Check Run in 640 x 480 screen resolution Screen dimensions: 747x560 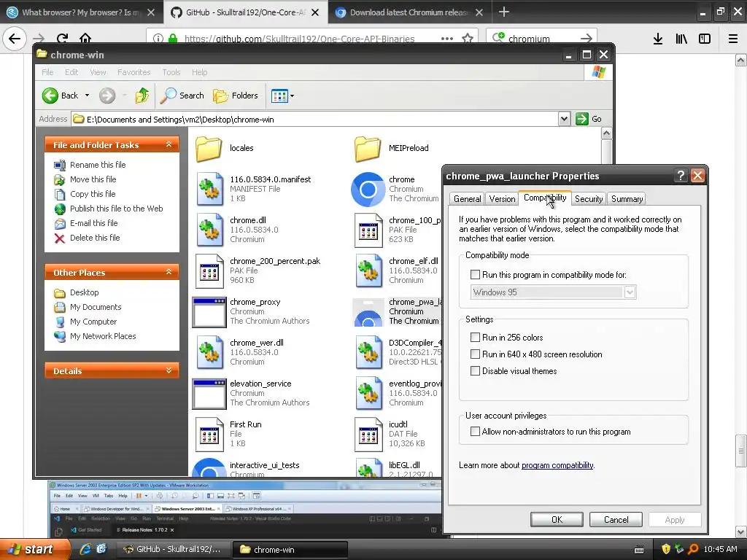point(475,354)
